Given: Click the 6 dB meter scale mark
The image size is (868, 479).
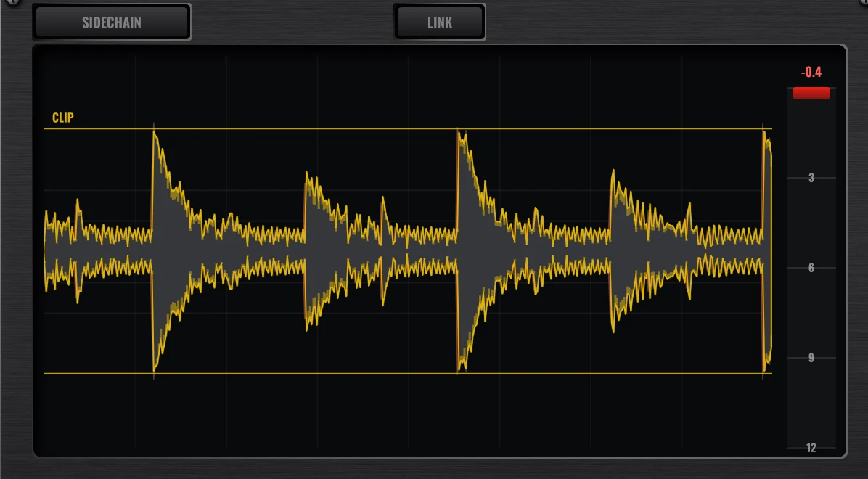Looking at the screenshot, I should pyautogui.click(x=811, y=268).
